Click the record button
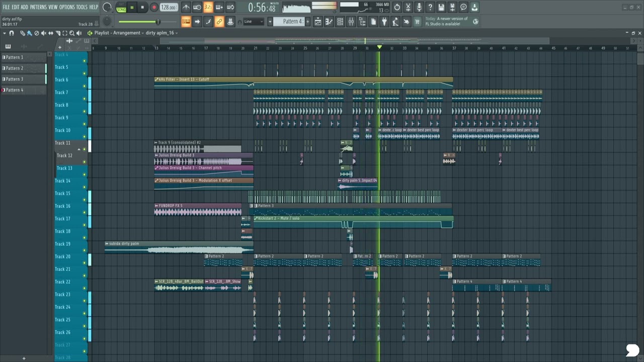The height and width of the screenshot is (362, 644). click(x=154, y=7)
